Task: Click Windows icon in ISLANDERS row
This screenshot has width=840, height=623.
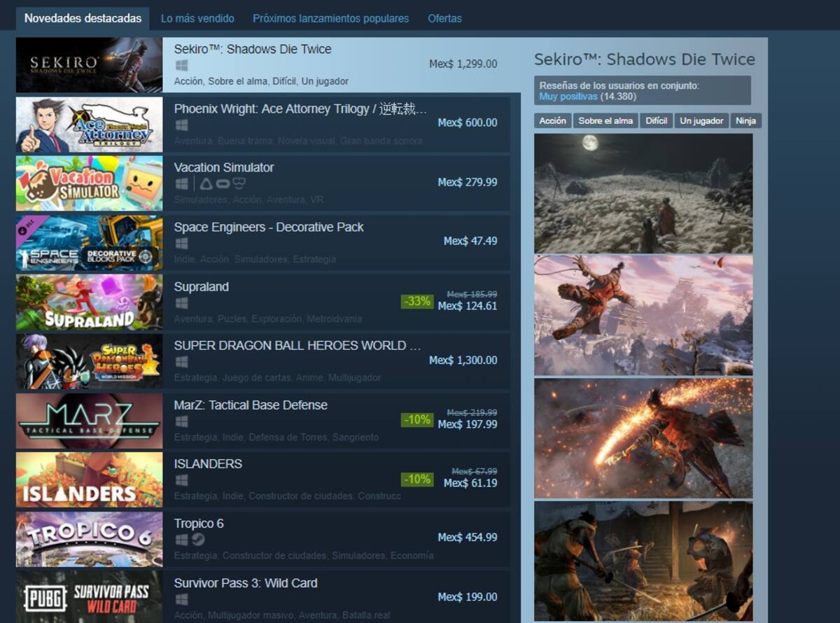Action: click(x=181, y=479)
